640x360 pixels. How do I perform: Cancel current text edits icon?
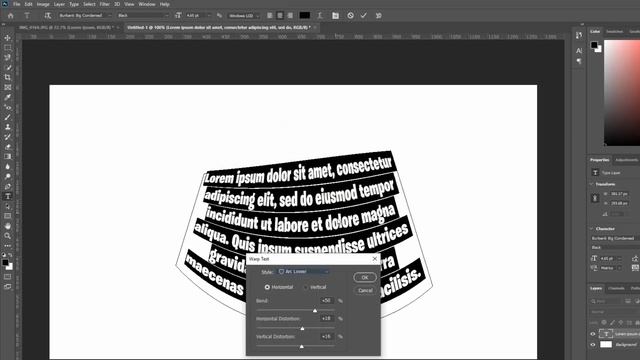pos(350,16)
